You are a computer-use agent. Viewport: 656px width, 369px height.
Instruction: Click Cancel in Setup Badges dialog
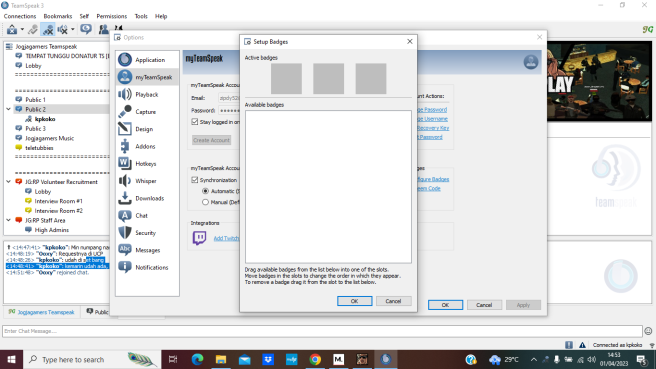(393, 301)
